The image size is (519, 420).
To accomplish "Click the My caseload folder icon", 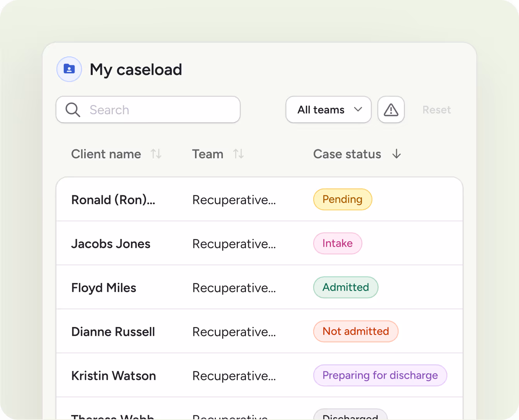I will (x=69, y=69).
